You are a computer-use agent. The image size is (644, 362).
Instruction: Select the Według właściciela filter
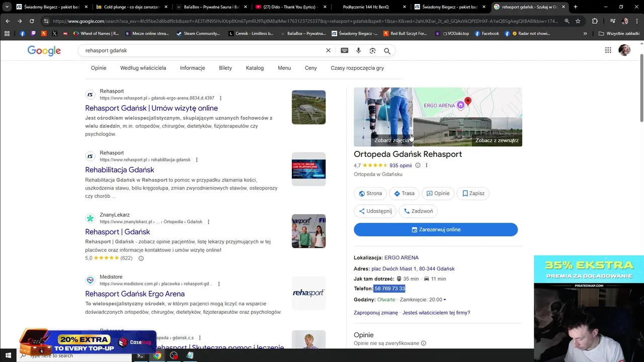143,68
